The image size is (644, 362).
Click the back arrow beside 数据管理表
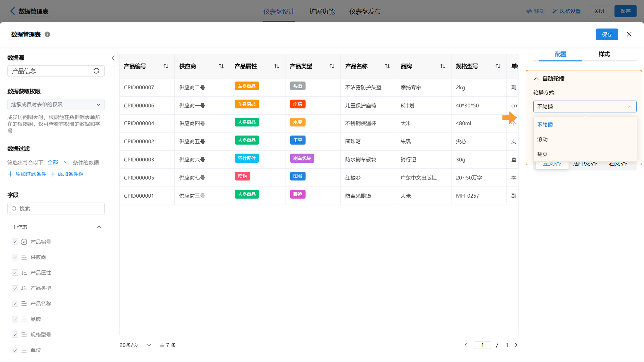click(12, 11)
